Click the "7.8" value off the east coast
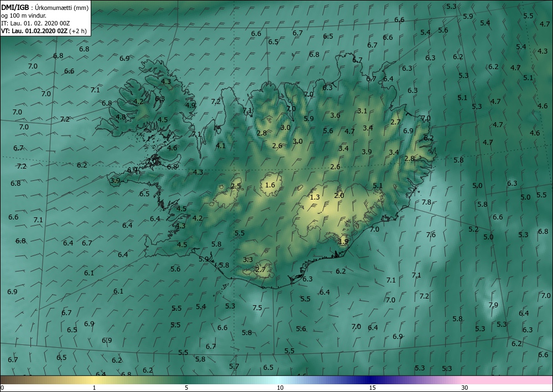This screenshot has width=553, height=392. click(426, 202)
